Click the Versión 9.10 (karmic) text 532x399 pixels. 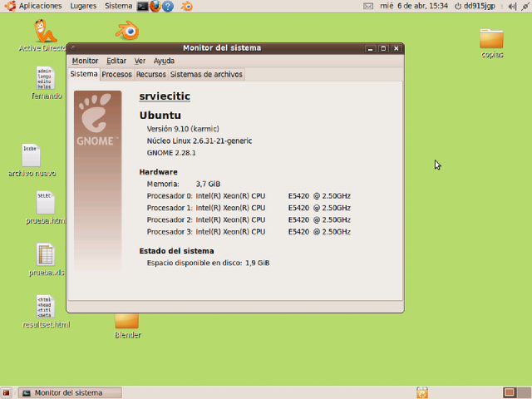[183, 129]
